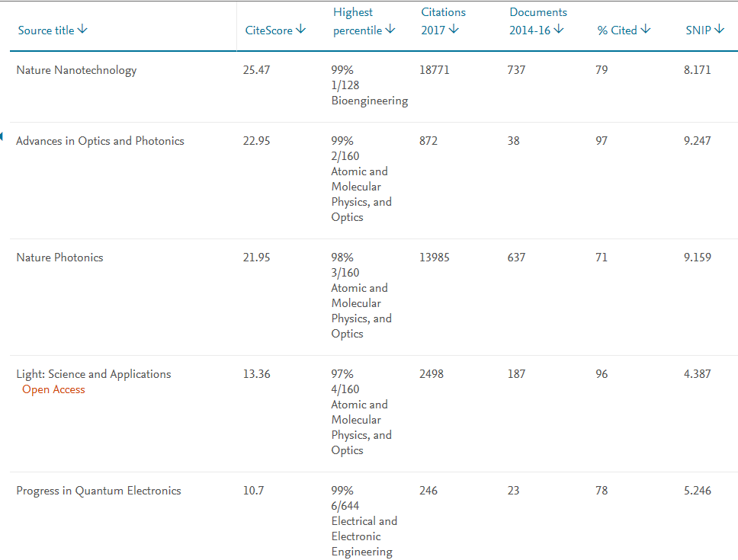The image size is (738, 560).
Task: Select citations count 2498
Action: coord(432,374)
